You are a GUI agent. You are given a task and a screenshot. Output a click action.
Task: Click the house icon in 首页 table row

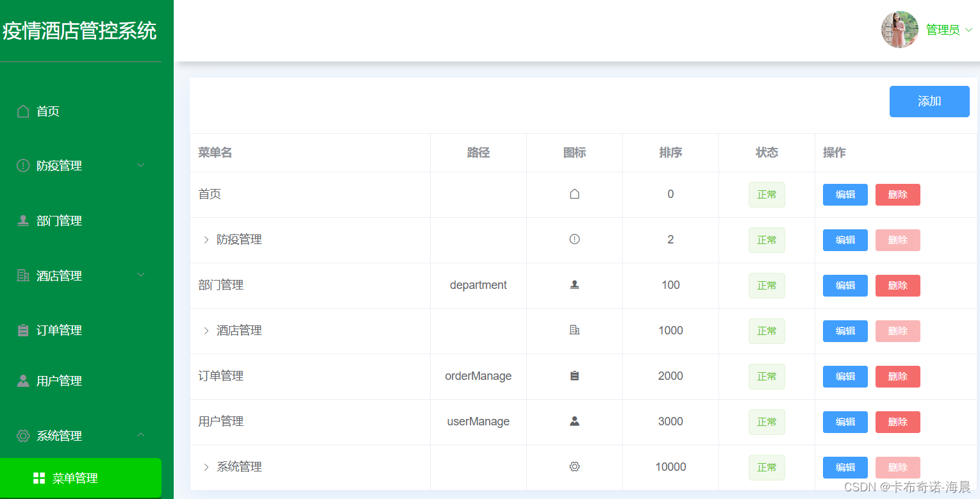(574, 193)
